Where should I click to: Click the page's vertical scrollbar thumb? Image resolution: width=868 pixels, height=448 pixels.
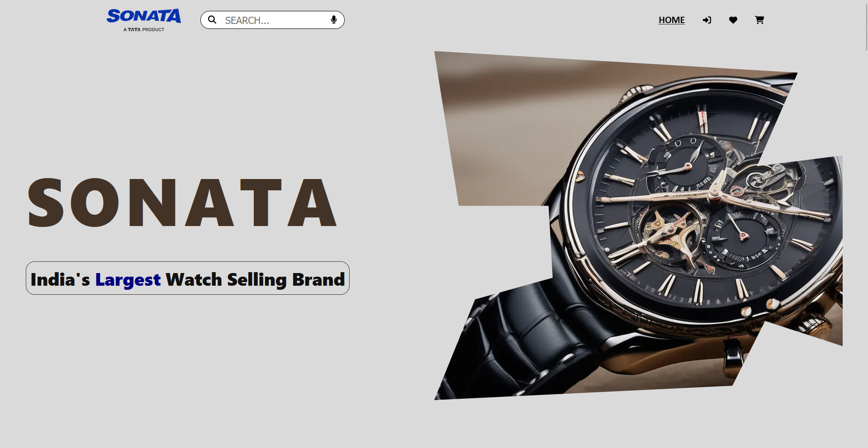866,25
